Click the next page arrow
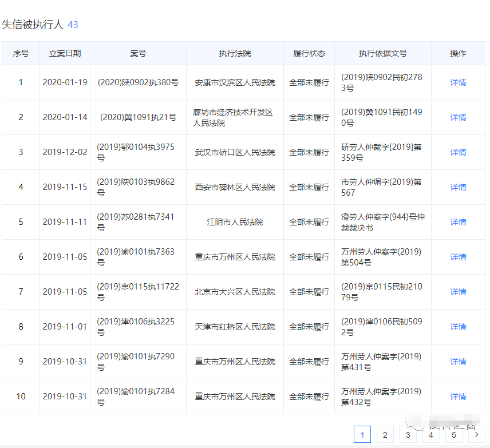490x448 pixels. coord(476,435)
